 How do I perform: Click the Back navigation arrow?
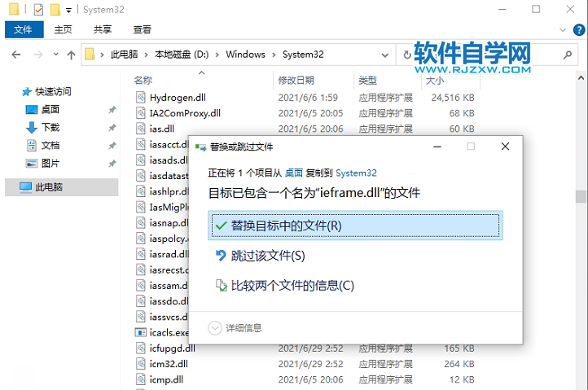16,55
